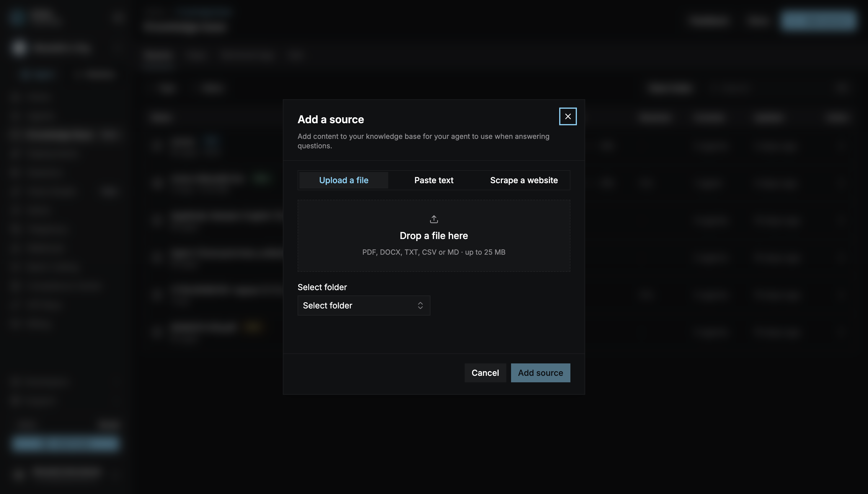Click the Add source button

tap(540, 373)
